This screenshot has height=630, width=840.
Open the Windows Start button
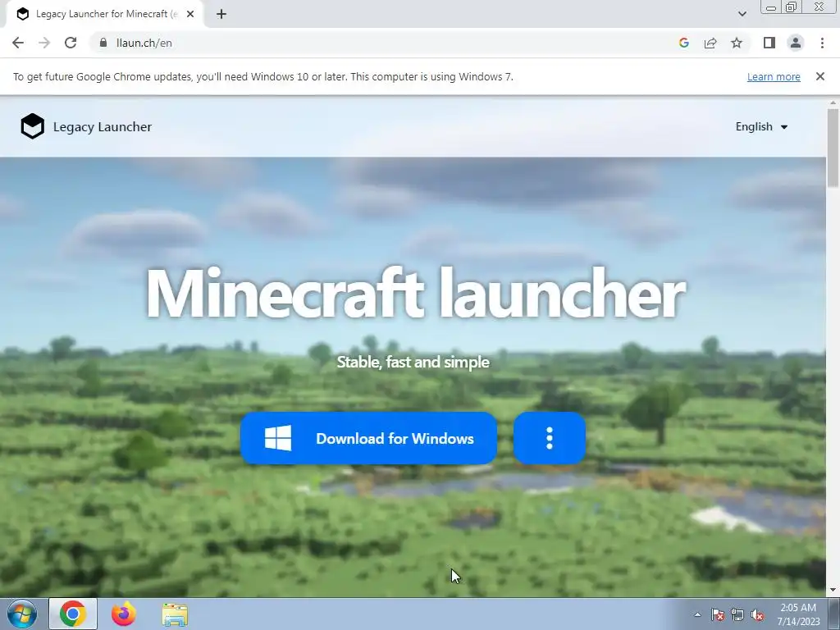coord(21,614)
